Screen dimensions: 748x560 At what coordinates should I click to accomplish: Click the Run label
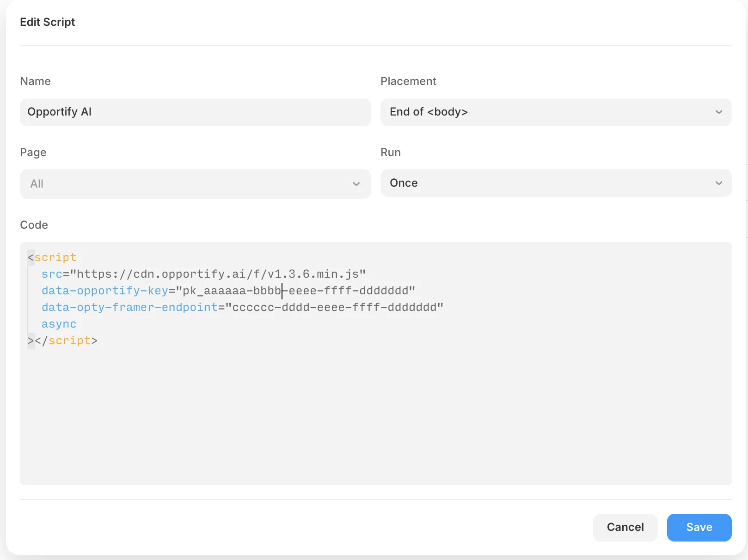pos(390,152)
